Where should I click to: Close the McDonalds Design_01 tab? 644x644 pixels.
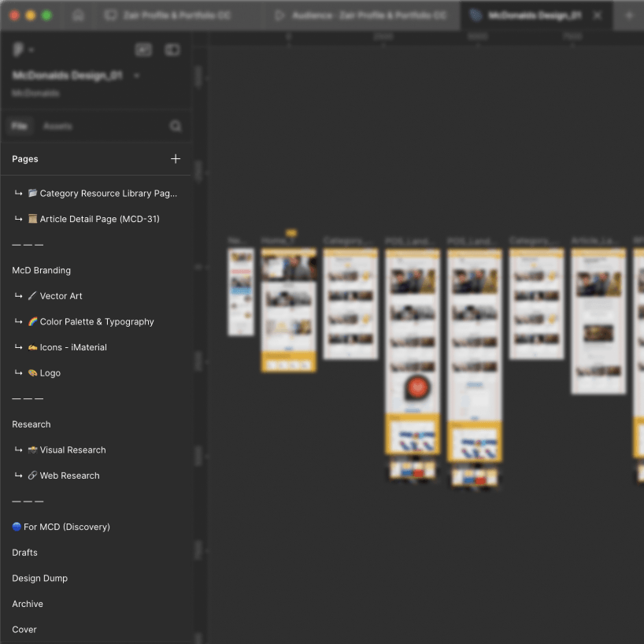click(x=598, y=16)
